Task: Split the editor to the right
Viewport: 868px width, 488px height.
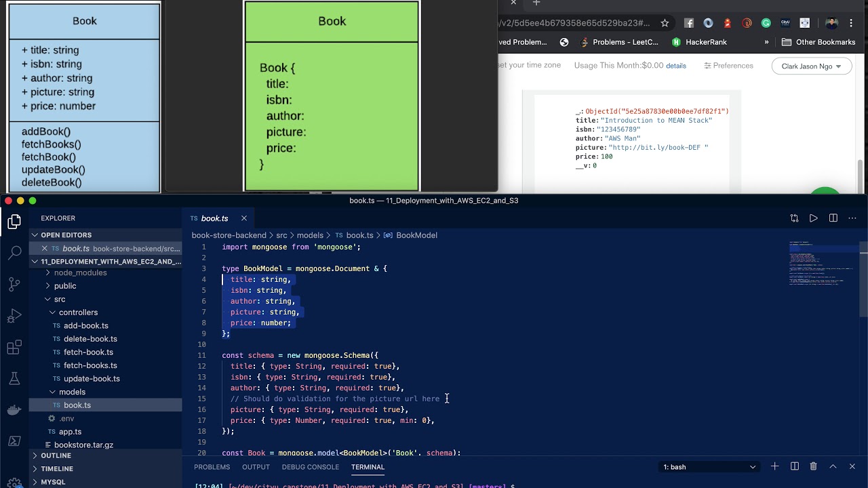Action: coord(833,218)
